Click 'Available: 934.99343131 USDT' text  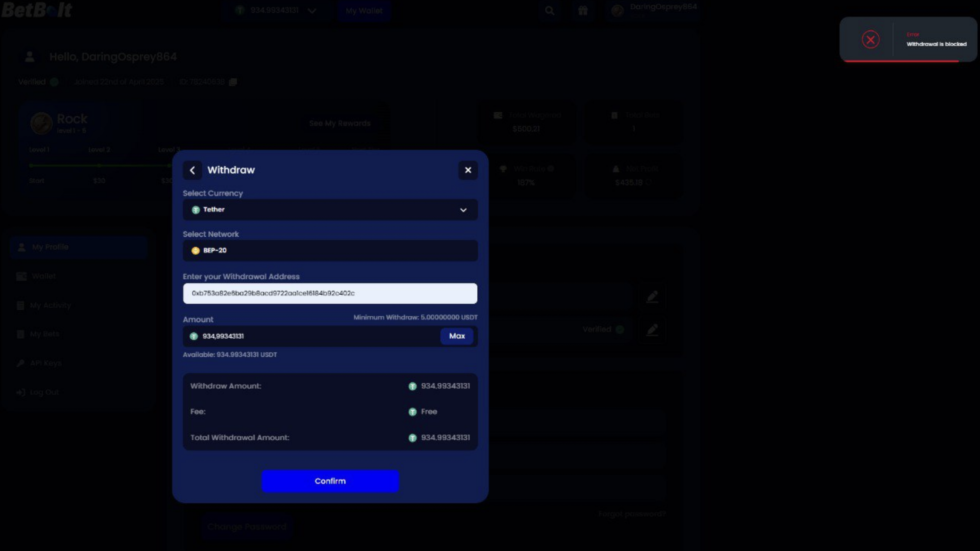230,355
